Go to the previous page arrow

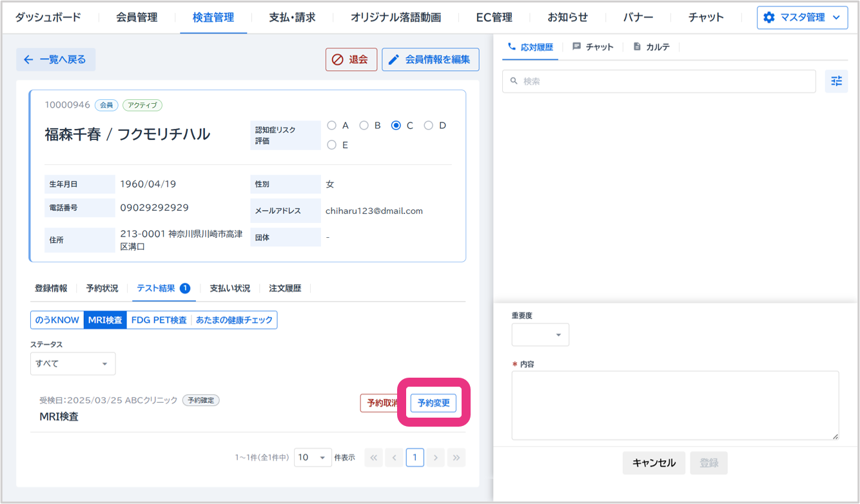coord(394,458)
